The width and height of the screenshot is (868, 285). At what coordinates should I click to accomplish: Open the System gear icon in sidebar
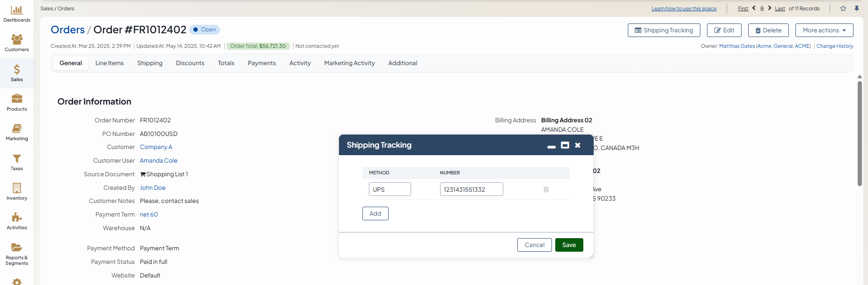(17, 282)
